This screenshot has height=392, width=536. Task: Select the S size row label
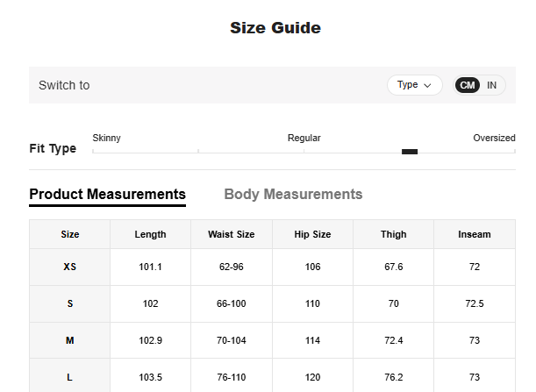70,303
